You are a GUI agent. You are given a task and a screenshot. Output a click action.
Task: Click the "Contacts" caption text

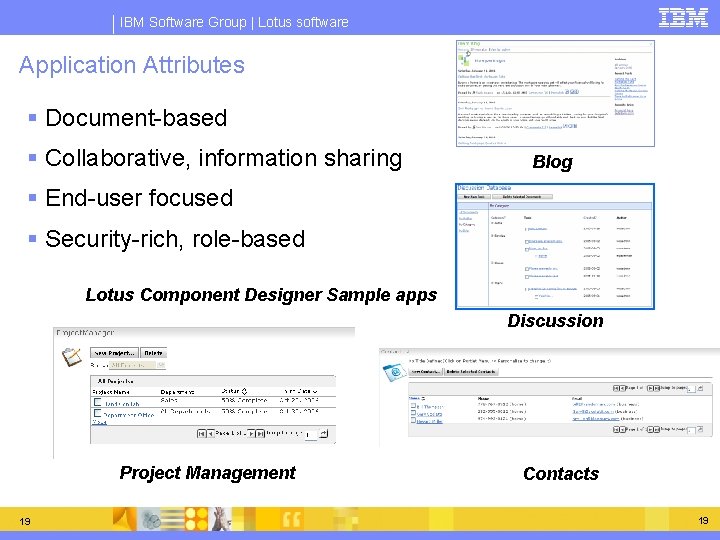coord(561,473)
